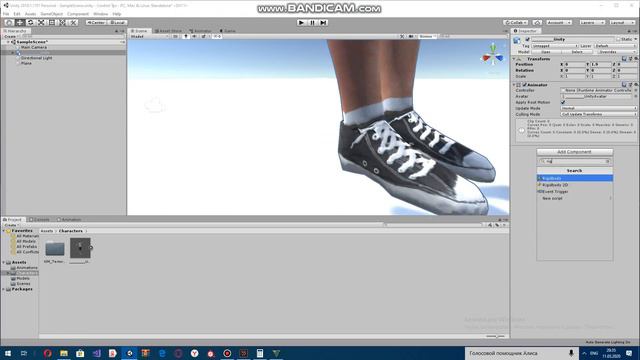
Task: Open the Culling Mode dropdown
Action: tap(599, 114)
